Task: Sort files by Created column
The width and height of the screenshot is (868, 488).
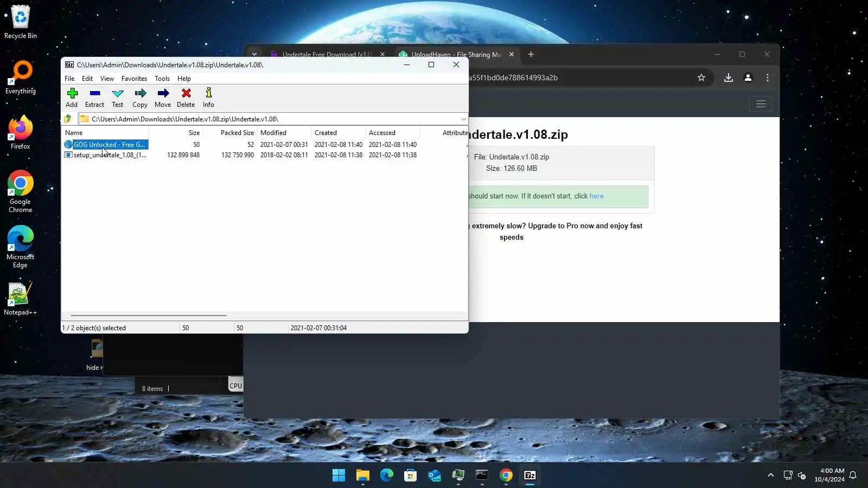Action: click(x=339, y=133)
